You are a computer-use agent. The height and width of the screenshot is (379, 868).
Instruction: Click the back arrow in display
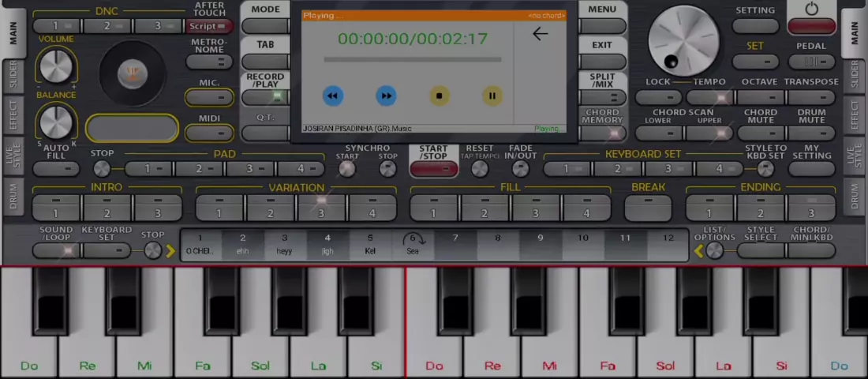(540, 34)
